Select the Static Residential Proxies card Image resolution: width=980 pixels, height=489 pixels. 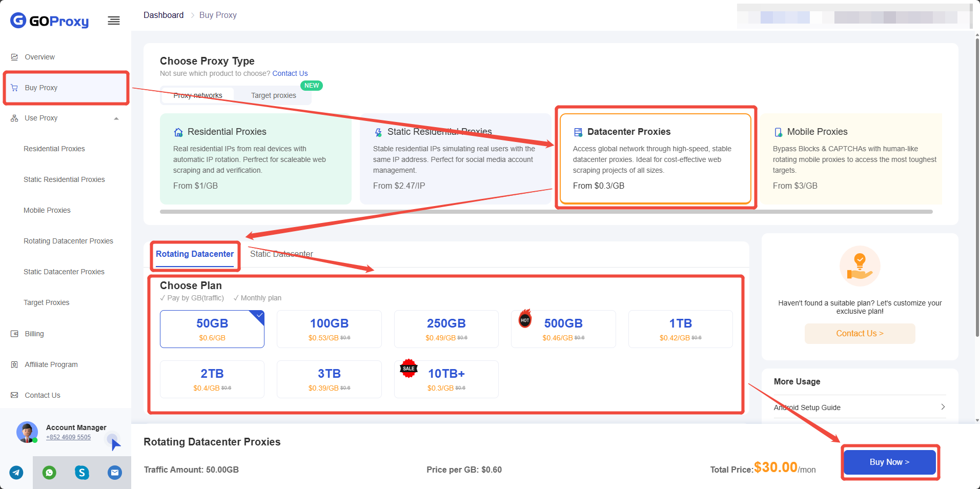click(456, 159)
